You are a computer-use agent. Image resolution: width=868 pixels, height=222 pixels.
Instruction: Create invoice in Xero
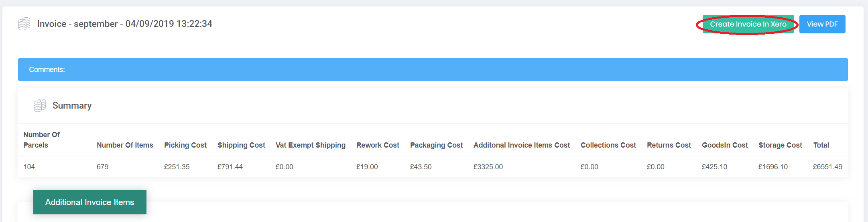point(748,24)
